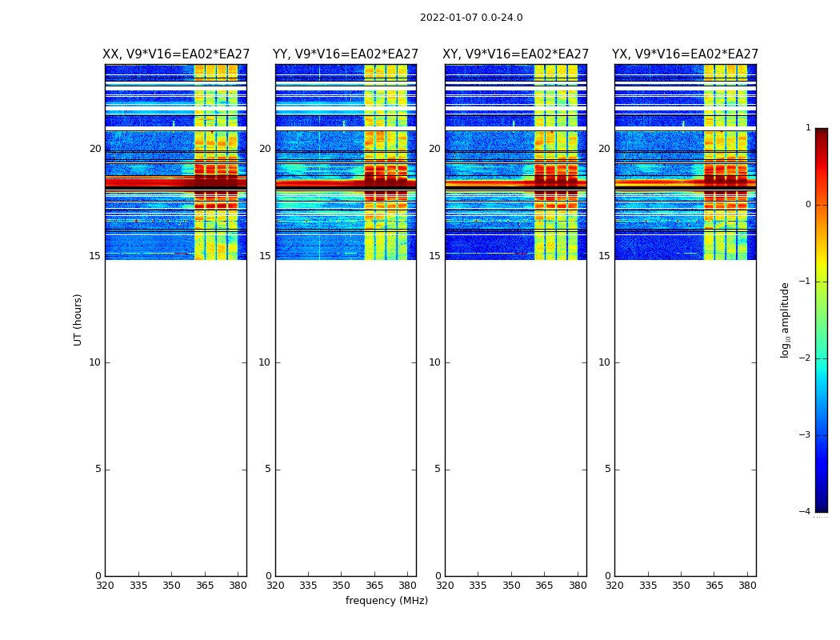Screen dimensions: 840x640
Task: Select the 'XY, V9*V16=EA02*EA27' panel title
Action: [515, 54]
